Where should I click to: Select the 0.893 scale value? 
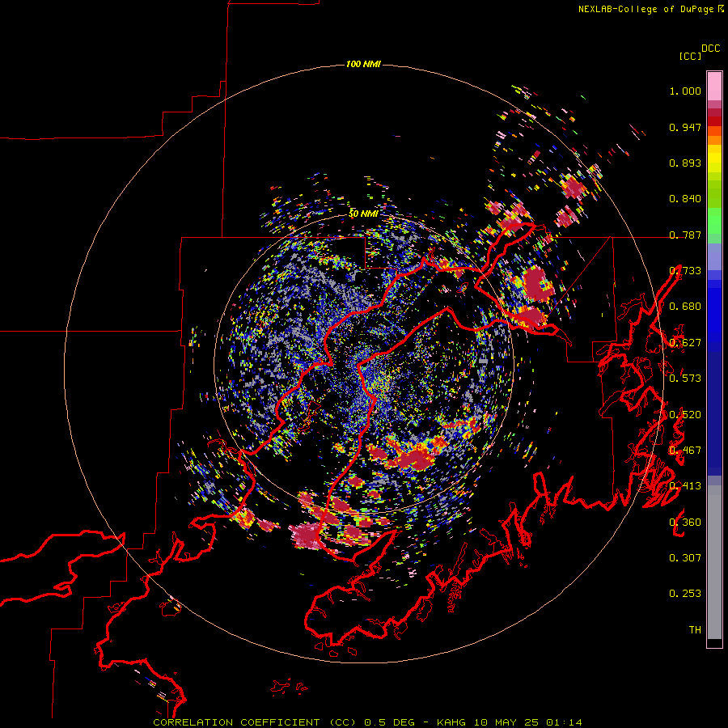coord(685,163)
